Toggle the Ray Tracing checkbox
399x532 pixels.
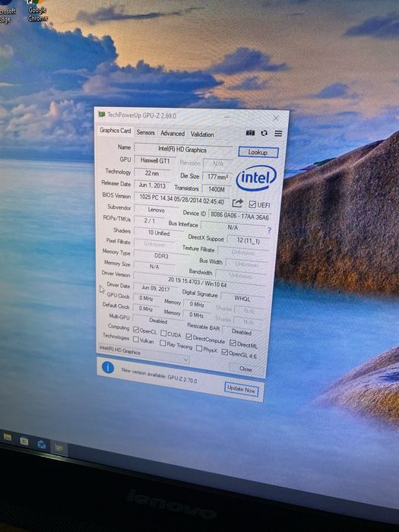163,344
